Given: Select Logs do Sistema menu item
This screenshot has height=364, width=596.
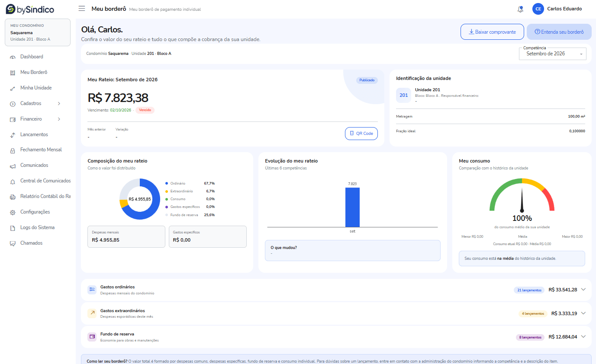Looking at the screenshot, I should (x=38, y=228).
